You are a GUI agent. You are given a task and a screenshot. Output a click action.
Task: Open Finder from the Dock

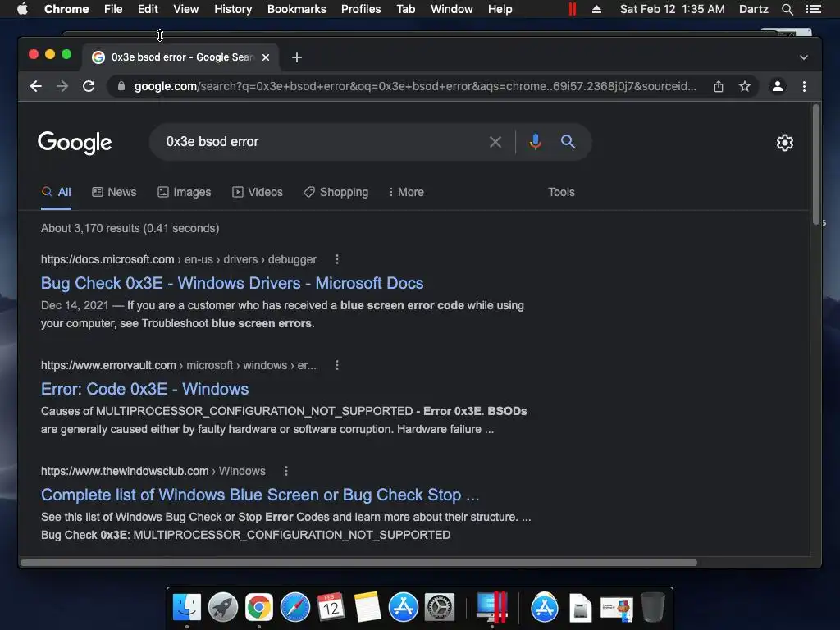click(186, 608)
